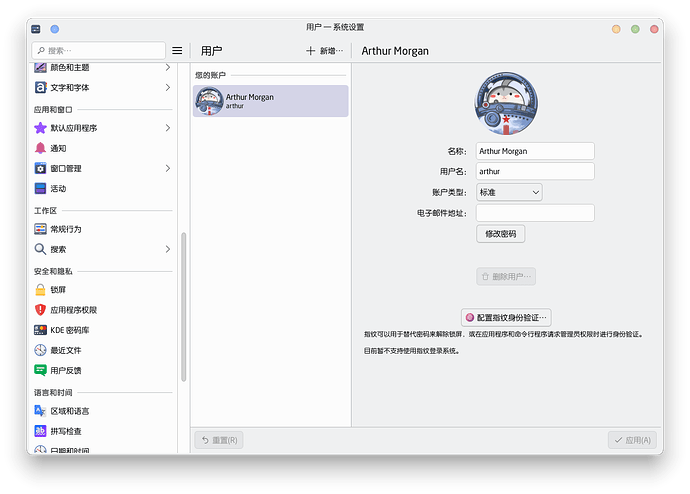Image resolution: width=690 pixels, height=494 pixels.
Task: Click the 区域和语言 translate icon
Action: tap(40, 411)
